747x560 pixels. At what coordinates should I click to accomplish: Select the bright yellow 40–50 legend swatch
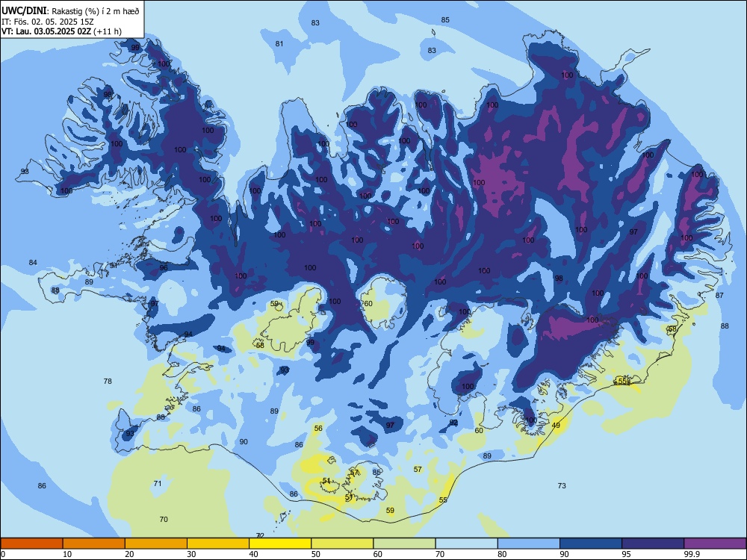pyautogui.click(x=280, y=544)
